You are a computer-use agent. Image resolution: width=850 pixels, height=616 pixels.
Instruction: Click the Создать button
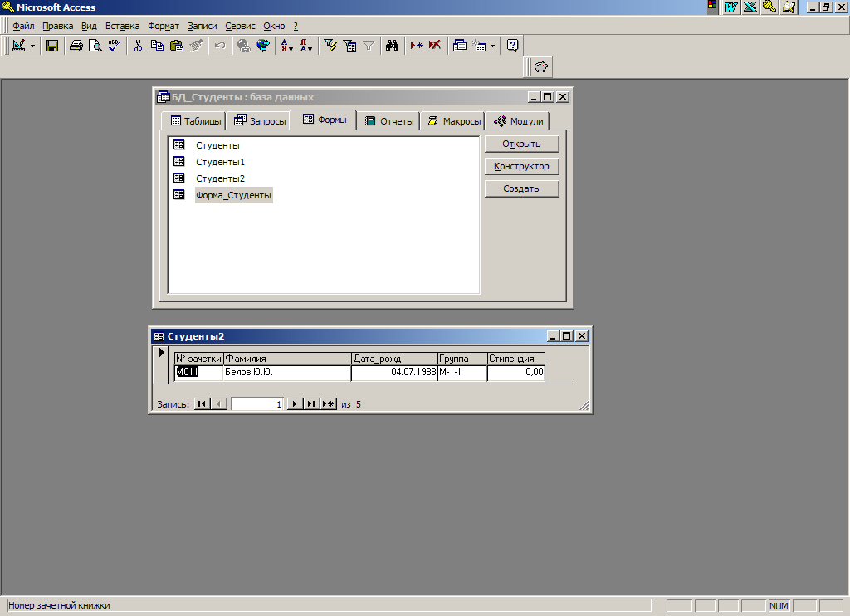pos(521,188)
